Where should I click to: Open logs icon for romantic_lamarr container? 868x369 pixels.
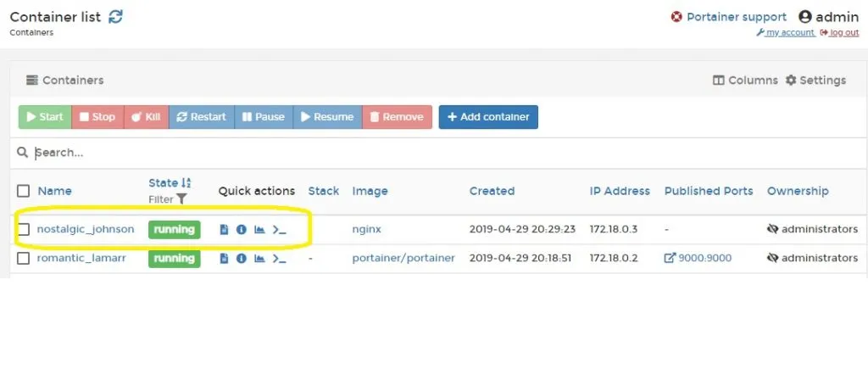[224, 258]
